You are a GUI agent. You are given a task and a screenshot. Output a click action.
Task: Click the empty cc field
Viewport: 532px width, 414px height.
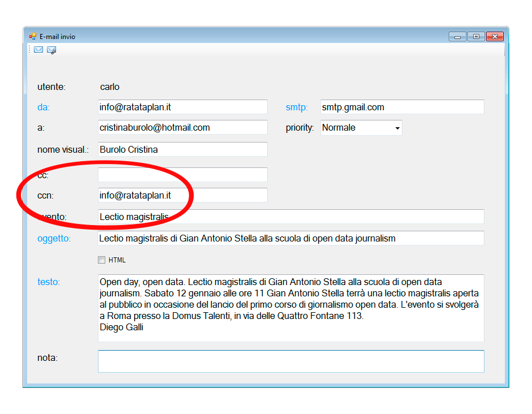(183, 175)
